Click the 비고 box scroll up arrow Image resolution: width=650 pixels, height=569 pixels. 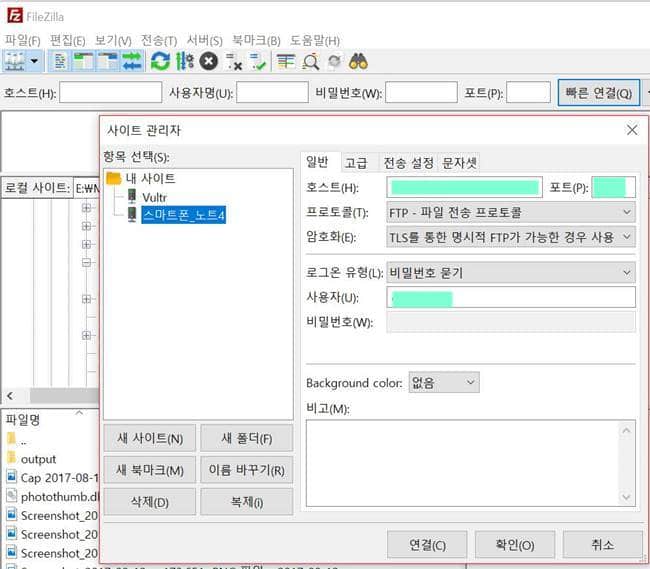pyautogui.click(x=626, y=431)
